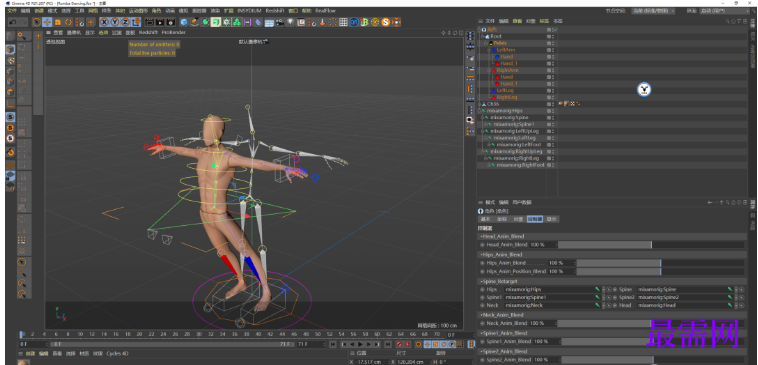Image resolution: width=758 pixels, height=365 pixels.
Task: Expand the Ch36 object node
Action: point(480,104)
